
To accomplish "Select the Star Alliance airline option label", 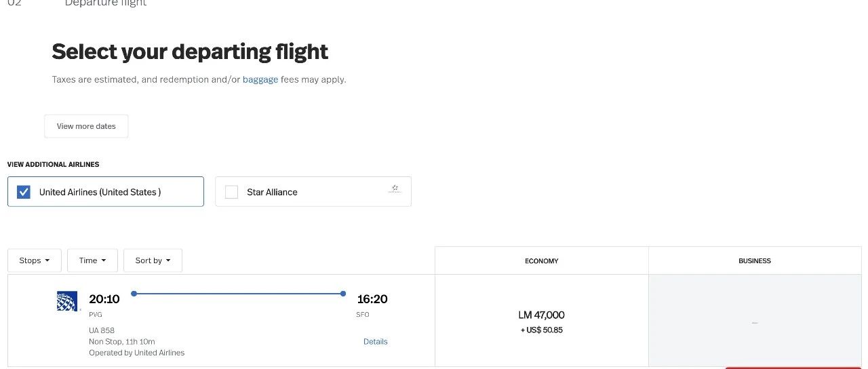I will [272, 192].
